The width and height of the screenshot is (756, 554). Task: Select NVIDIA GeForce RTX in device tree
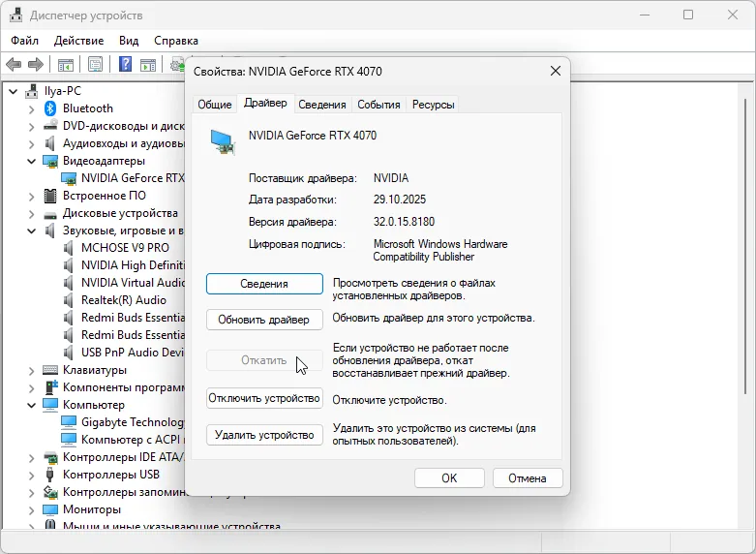click(x=133, y=178)
